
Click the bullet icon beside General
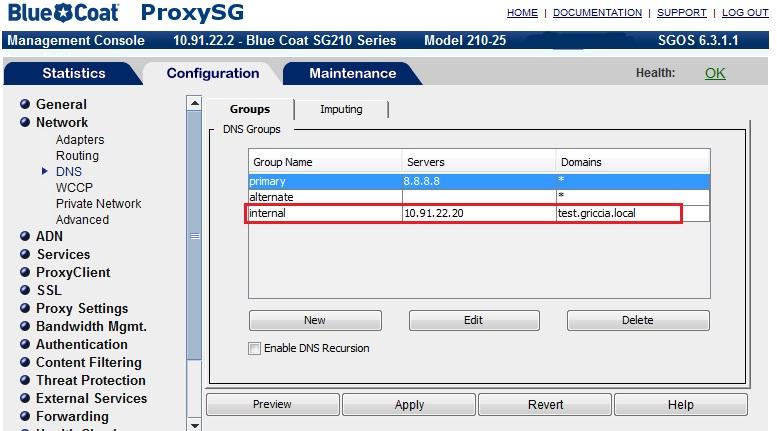click(25, 104)
